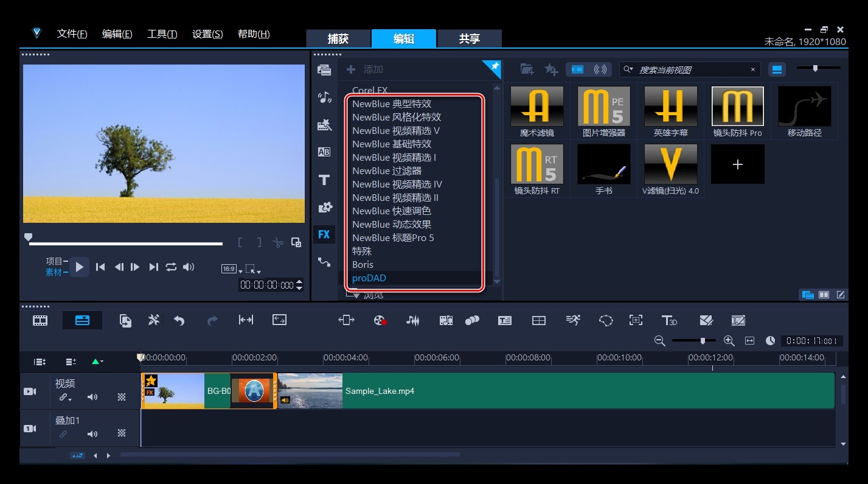
Task: Switch to storyboard view
Action: tap(40, 320)
